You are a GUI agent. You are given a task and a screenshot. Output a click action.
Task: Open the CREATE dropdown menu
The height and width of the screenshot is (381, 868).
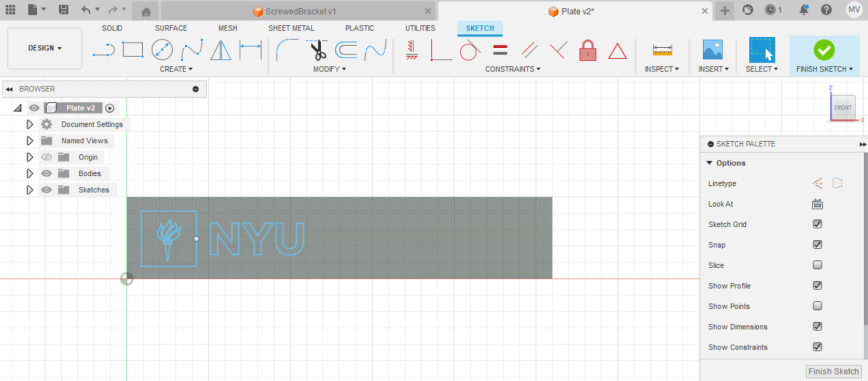[x=176, y=69]
